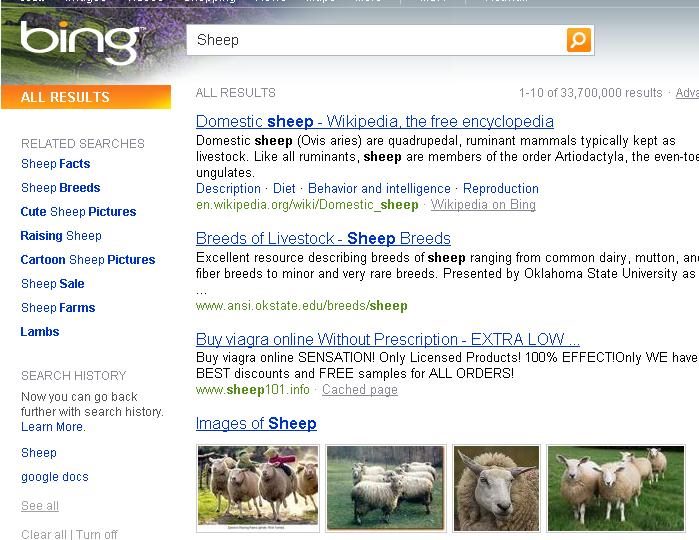Screen dimensions: 699x540
Task: Select related search 'Sheep Breeds'
Action: click(x=61, y=188)
